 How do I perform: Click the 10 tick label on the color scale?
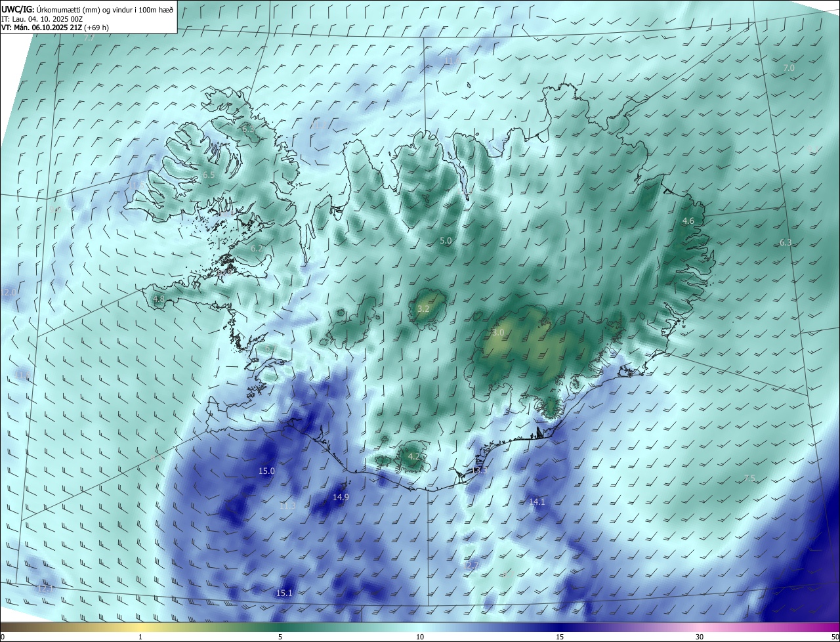click(420, 637)
